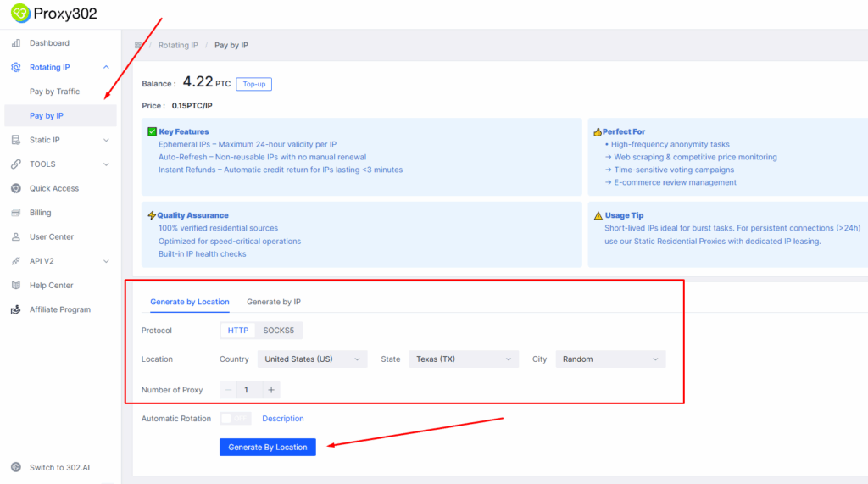The height and width of the screenshot is (484, 868).
Task: Open Affiliate Program sidebar item
Action: click(60, 309)
